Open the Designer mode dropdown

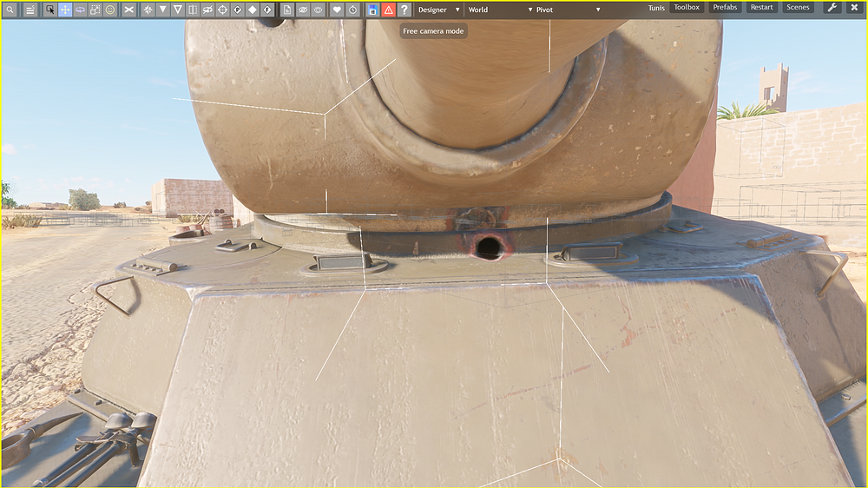pyautogui.click(x=438, y=10)
